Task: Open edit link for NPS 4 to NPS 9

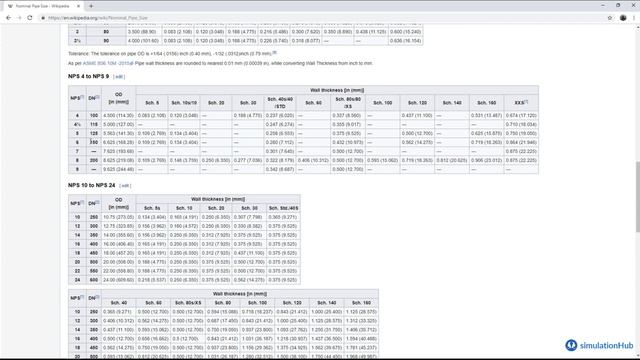Action: pos(119,77)
